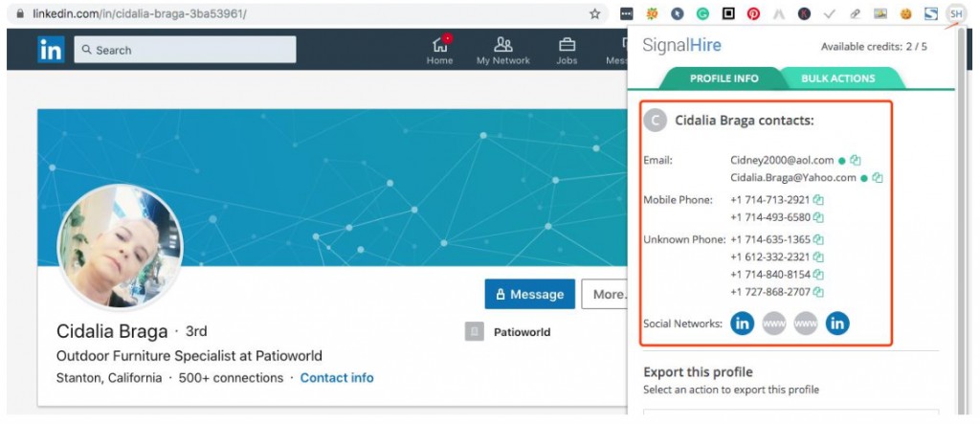
Task: Click the SignalHire SH extension icon
Action: [x=956, y=13]
